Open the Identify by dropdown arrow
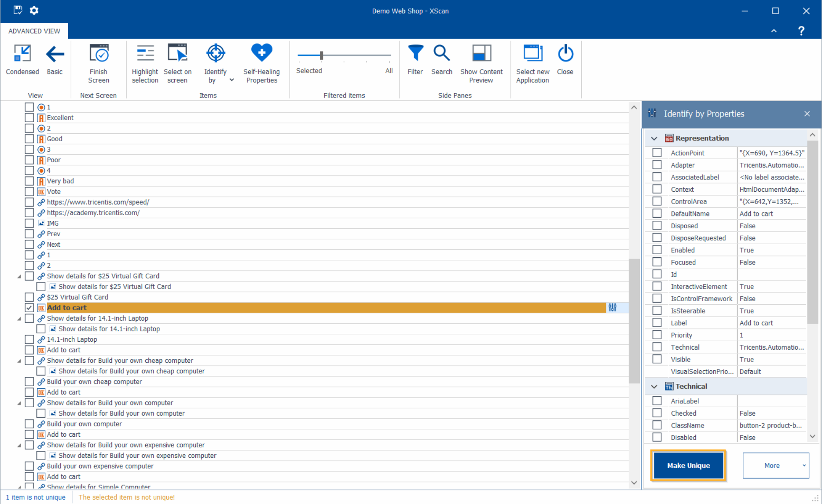The width and height of the screenshot is (822, 504). click(x=232, y=80)
